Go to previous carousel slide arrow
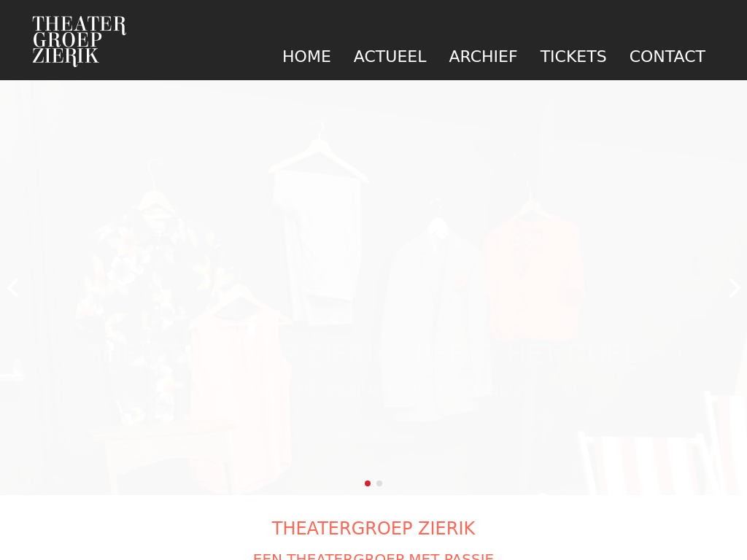 [x=13, y=287]
